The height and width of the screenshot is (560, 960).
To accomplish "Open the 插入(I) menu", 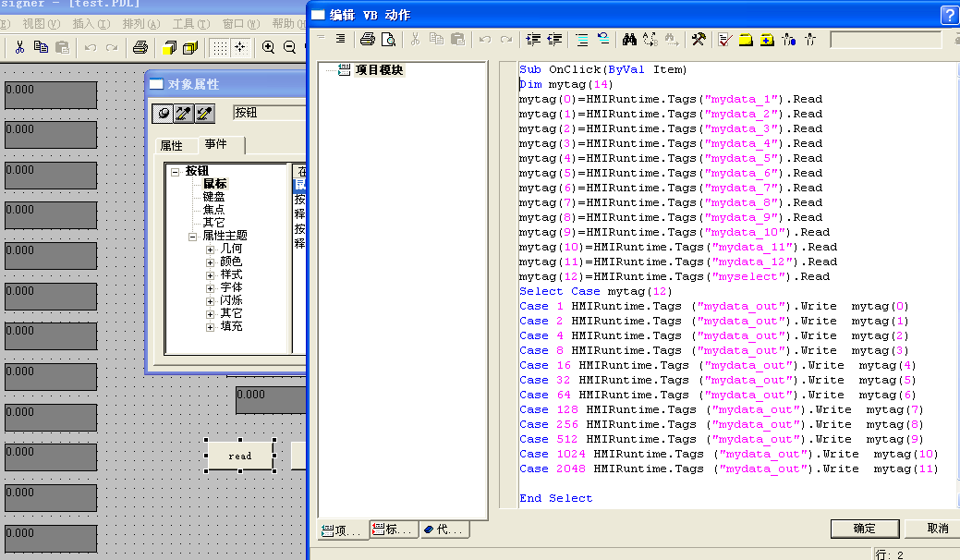I will 91,24.
